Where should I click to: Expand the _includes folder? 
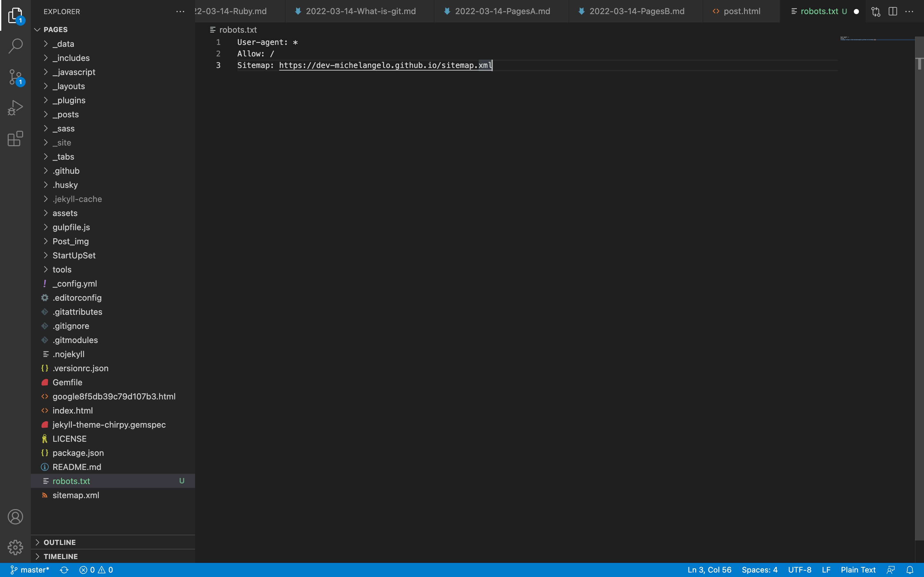[x=71, y=58]
